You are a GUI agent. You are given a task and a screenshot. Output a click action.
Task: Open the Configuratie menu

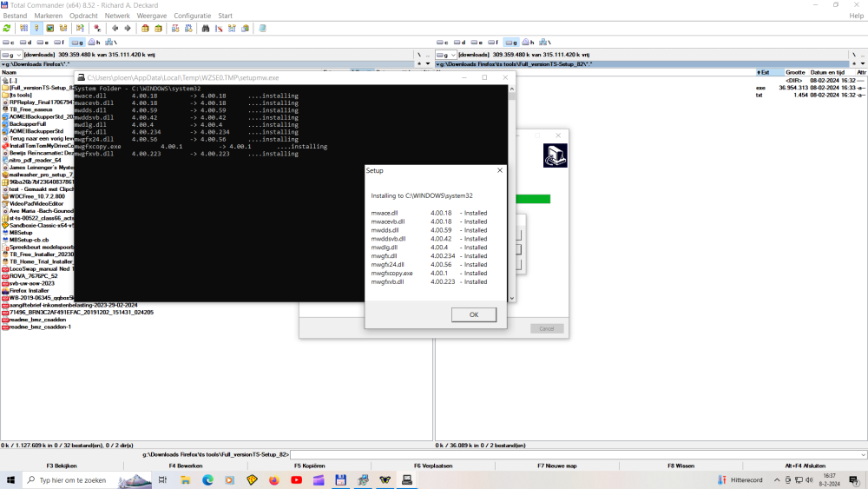tap(192, 16)
